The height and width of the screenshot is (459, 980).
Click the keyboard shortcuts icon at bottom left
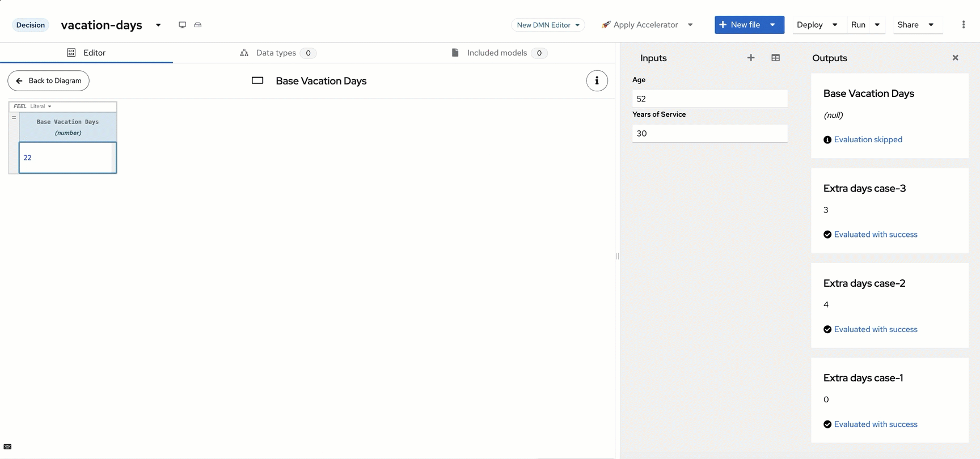pos(7,447)
